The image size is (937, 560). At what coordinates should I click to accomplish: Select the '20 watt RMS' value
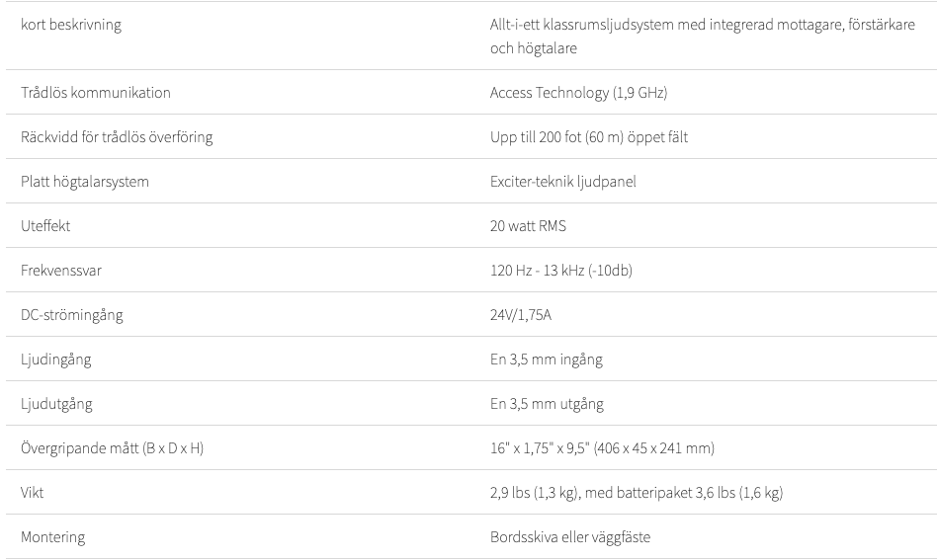[x=528, y=225]
